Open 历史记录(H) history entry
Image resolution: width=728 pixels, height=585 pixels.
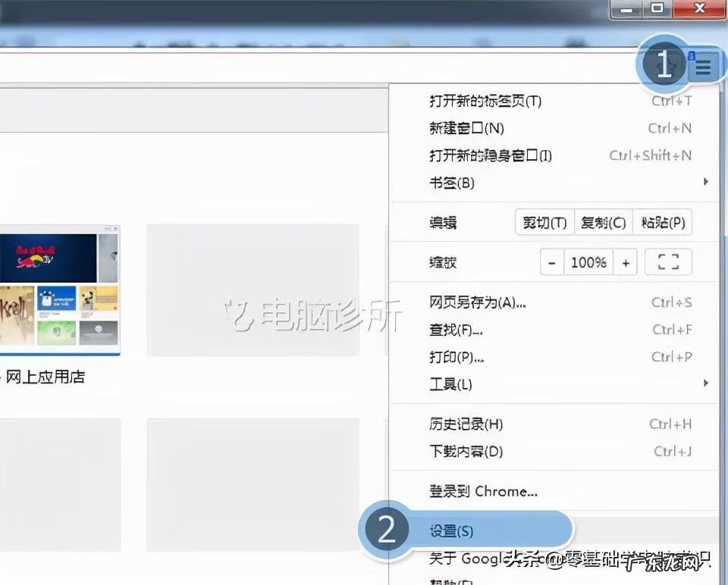pos(466,424)
